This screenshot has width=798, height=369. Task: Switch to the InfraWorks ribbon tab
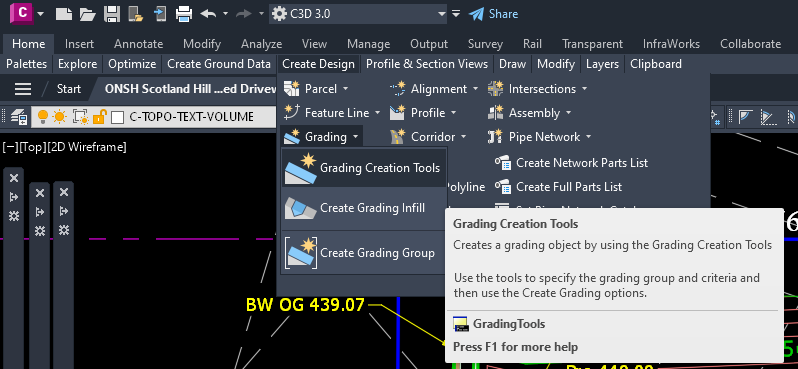coord(671,44)
